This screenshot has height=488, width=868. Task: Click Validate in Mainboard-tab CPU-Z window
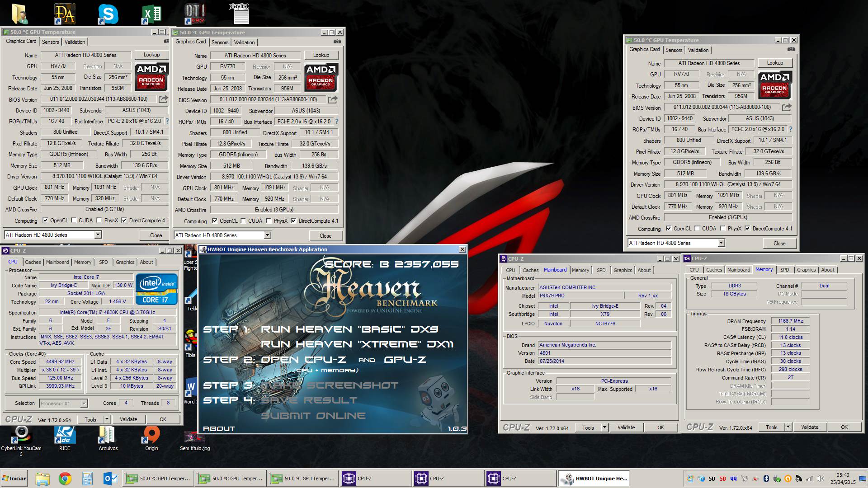coord(626,427)
